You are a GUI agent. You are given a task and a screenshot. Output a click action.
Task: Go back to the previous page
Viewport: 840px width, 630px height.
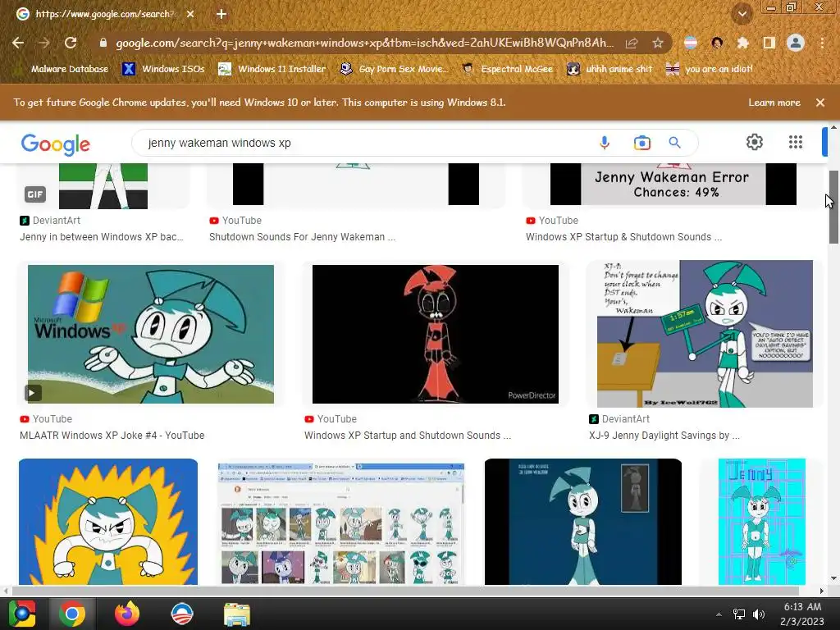[x=18, y=43]
